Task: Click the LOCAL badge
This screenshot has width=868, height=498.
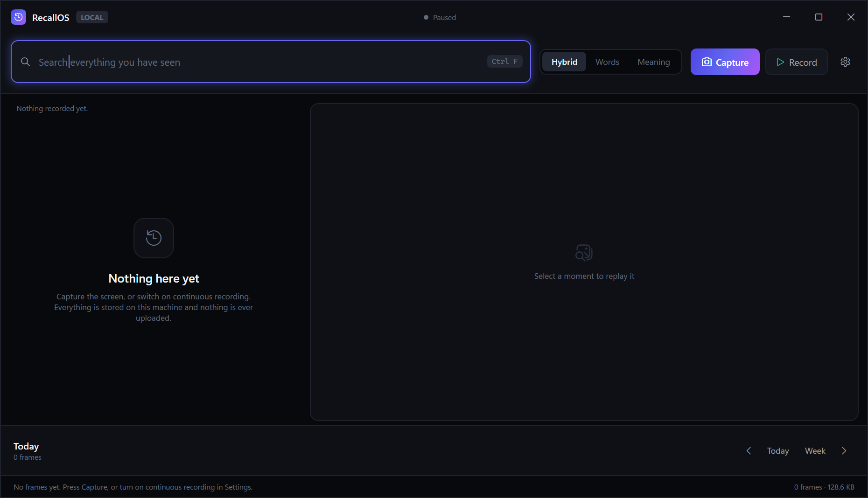Action: pos(92,17)
